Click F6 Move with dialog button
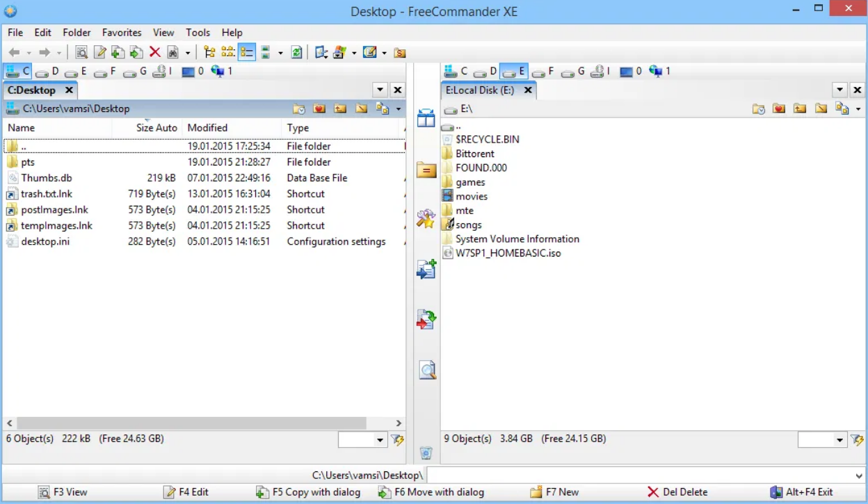This screenshot has height=504, width=868. coord(431,491)
